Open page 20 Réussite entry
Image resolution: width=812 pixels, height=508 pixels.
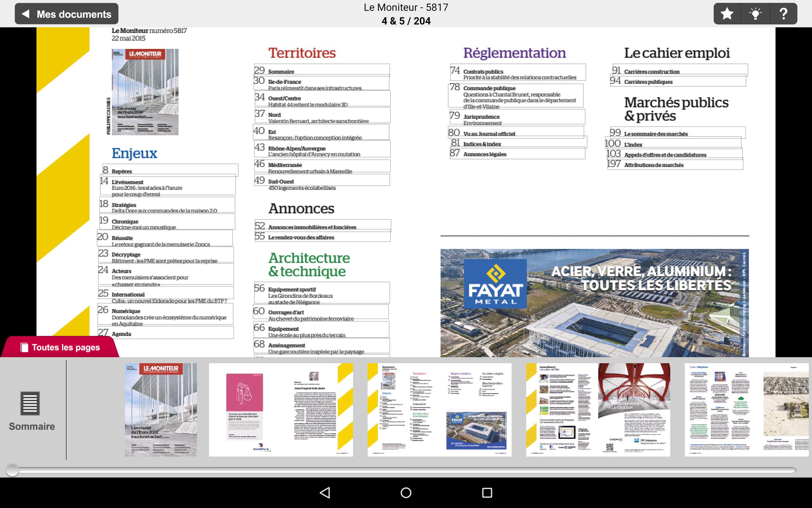click(x=165, y=238)
